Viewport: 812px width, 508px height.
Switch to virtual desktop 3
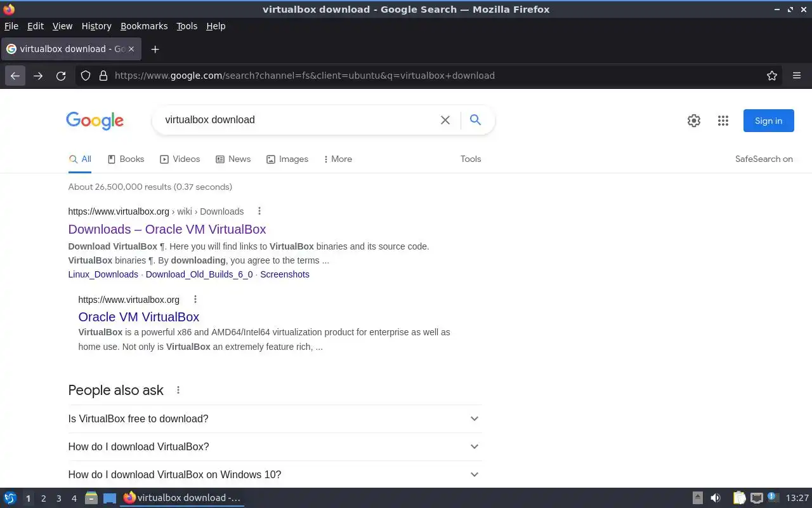click(x=59, y=498)
